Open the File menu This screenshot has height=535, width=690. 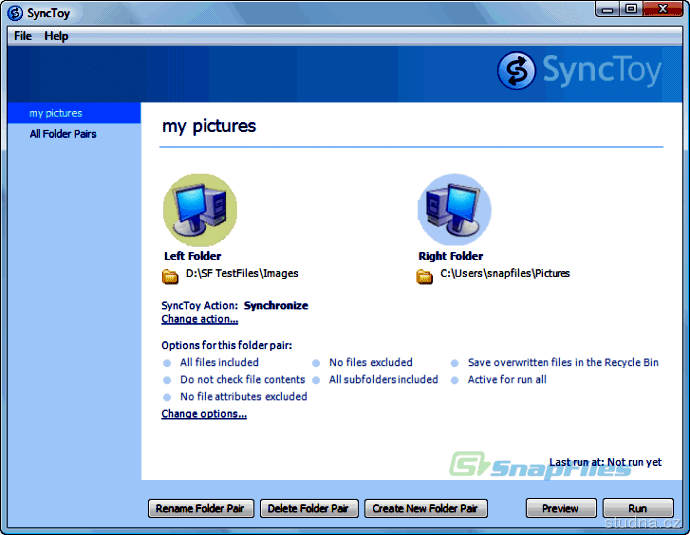click(x=23, y=36)
